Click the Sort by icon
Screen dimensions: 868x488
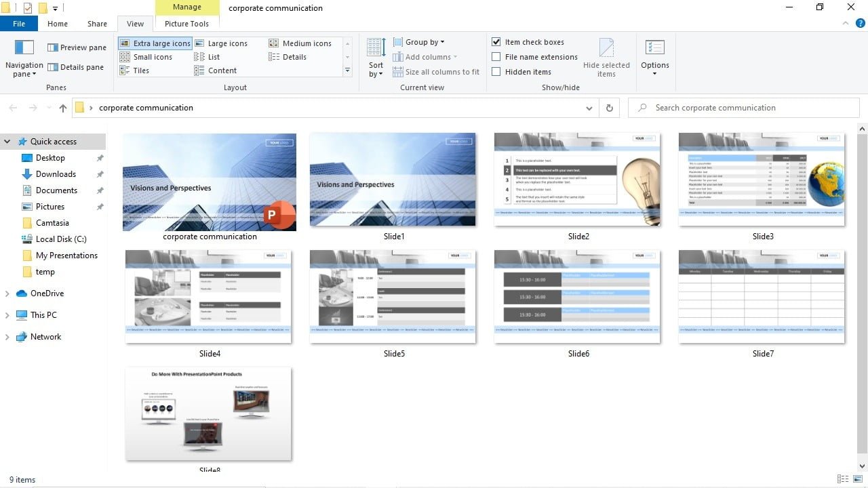(x=376, y=48)
